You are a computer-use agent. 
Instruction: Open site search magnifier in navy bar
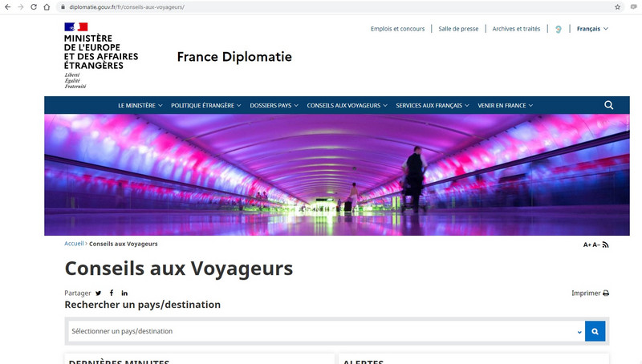(x=609, y=105)
